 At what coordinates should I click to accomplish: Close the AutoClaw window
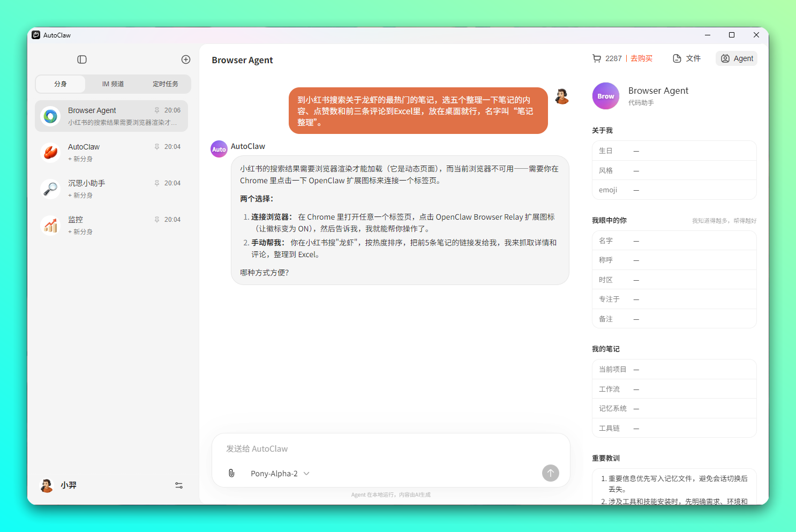pos(756,35)
